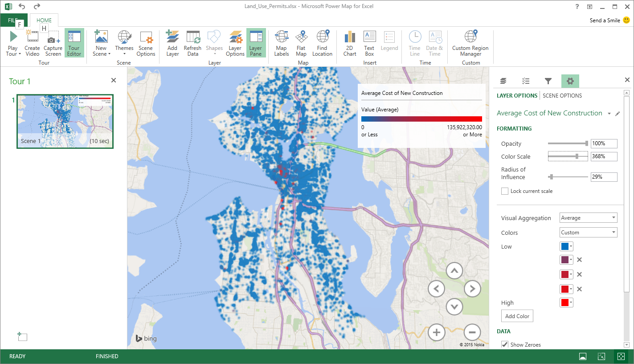Add a new scene with the plus icon below the tour
Screen dimensions: 634x364
[x=22, y=336]
